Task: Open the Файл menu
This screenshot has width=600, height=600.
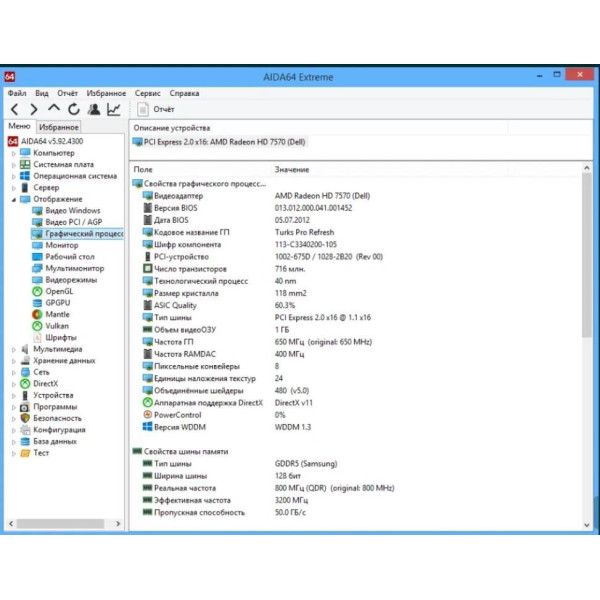Action: coord(17,93)
